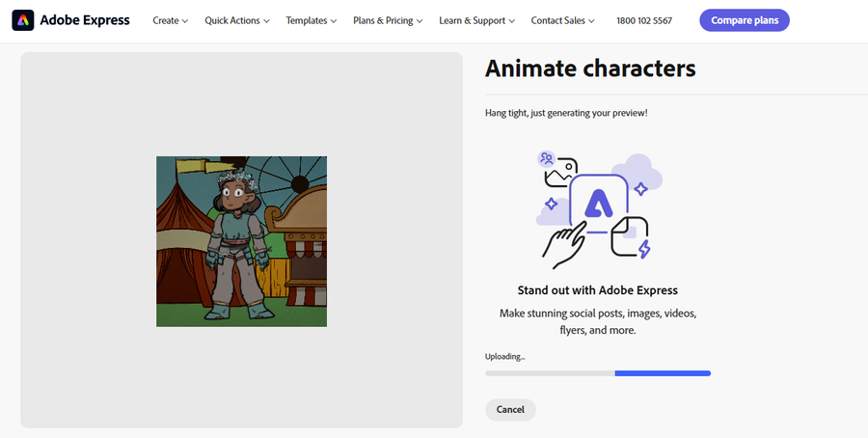Click the 'Animate characters' heading
This screenshot has width=868, height=438.
click(590, 68)
